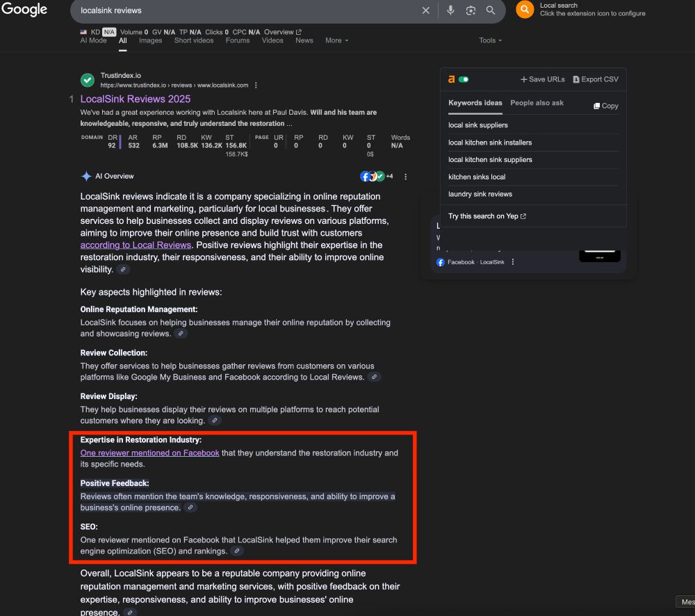This screenshot has width=695, height=616.
Task: Start voice search with microphone icon
Action: click(x=450, y=10)
